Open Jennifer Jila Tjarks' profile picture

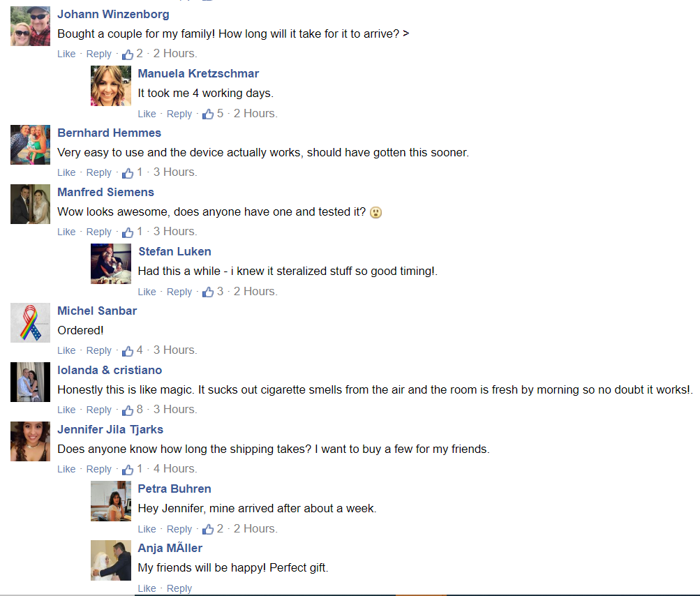(30, 441)
